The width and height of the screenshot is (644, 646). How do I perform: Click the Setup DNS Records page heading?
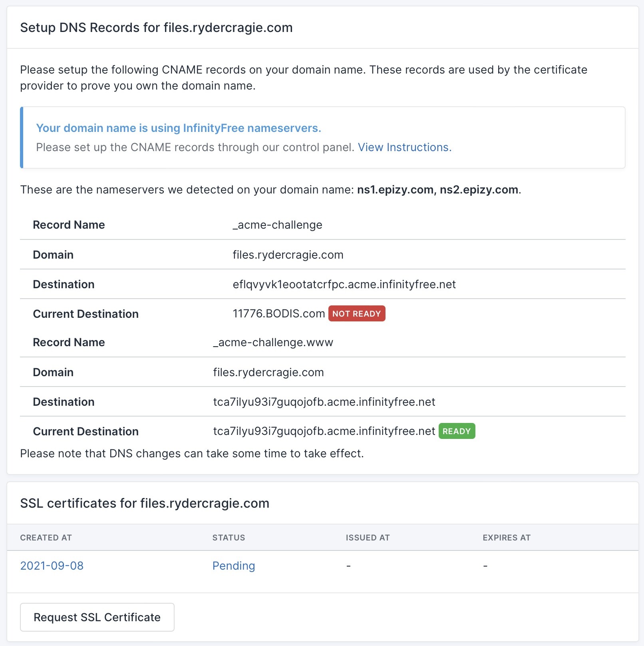click(x=156, y=28)
